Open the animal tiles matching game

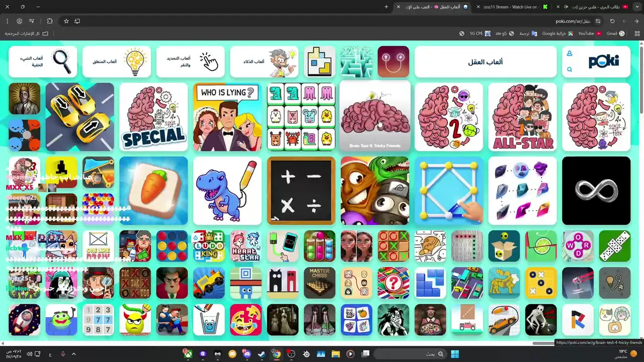301,117
